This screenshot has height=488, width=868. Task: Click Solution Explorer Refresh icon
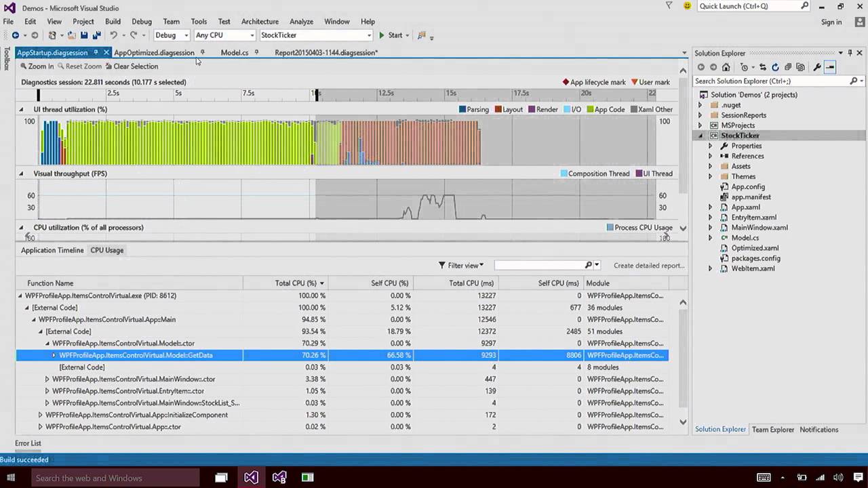(x=776, y=67)
